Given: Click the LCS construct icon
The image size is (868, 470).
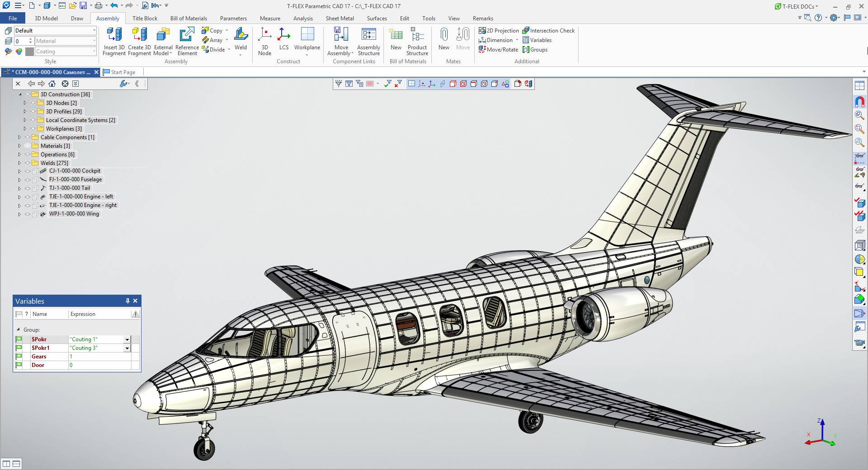Looking at the screenshot, I should [284, 41].
